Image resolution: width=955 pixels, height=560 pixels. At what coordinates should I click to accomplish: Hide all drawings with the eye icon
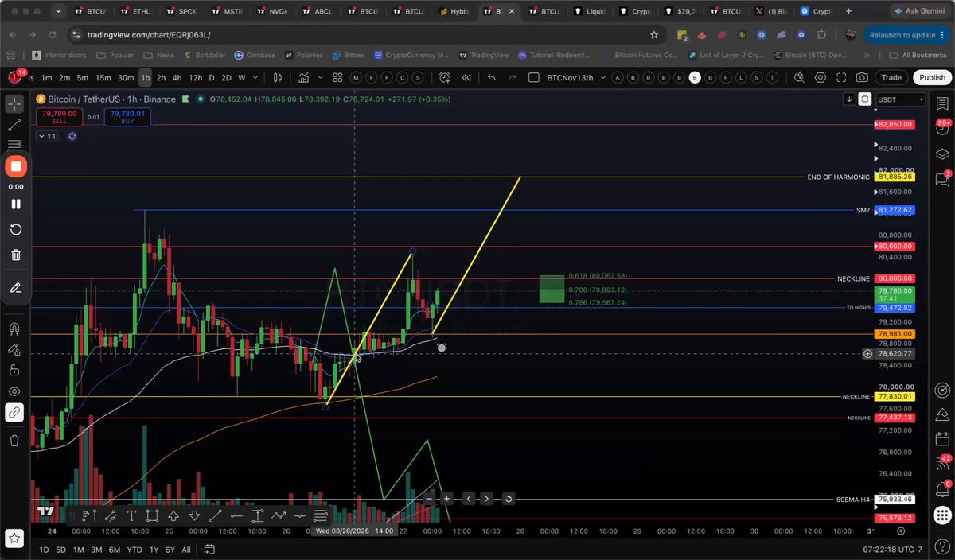click(15, 391)
